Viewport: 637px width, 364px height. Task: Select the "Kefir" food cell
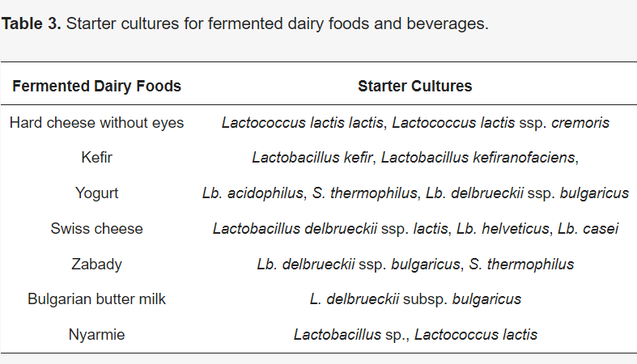click(x=96, y=158)
